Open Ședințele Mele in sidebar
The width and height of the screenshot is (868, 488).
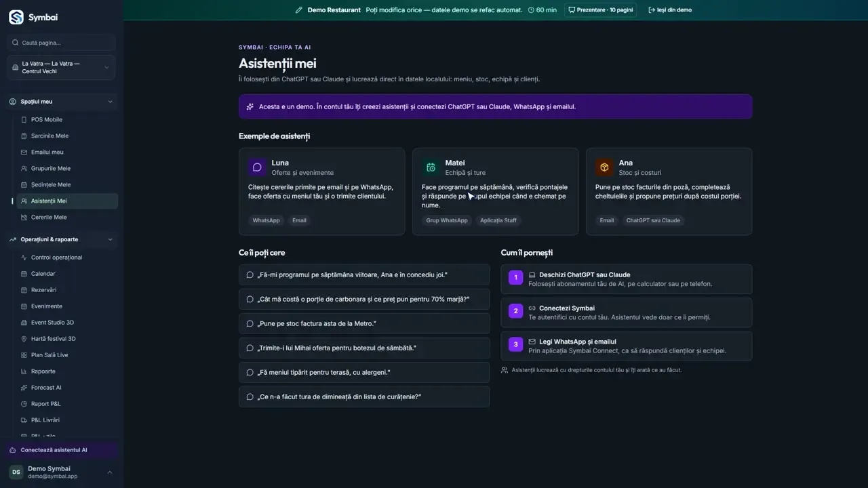pos(67,185)
